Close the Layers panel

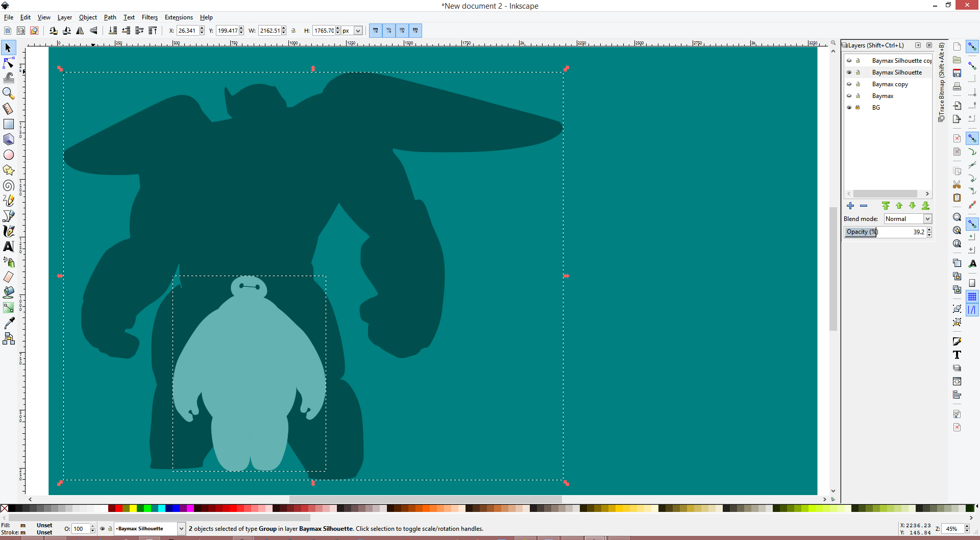929,45
